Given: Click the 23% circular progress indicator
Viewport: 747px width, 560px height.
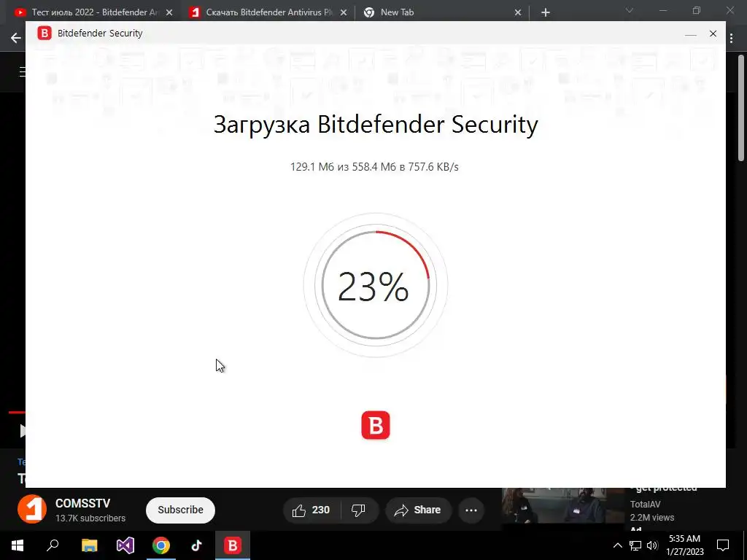Looking at the screenshot, I should pos(376,285).
